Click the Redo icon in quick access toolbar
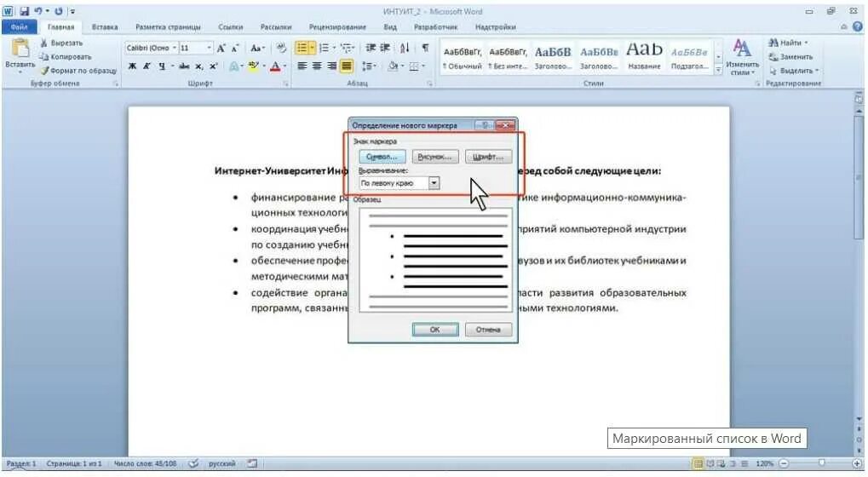Viewport: 868px width, 477px height. [58, 11]
